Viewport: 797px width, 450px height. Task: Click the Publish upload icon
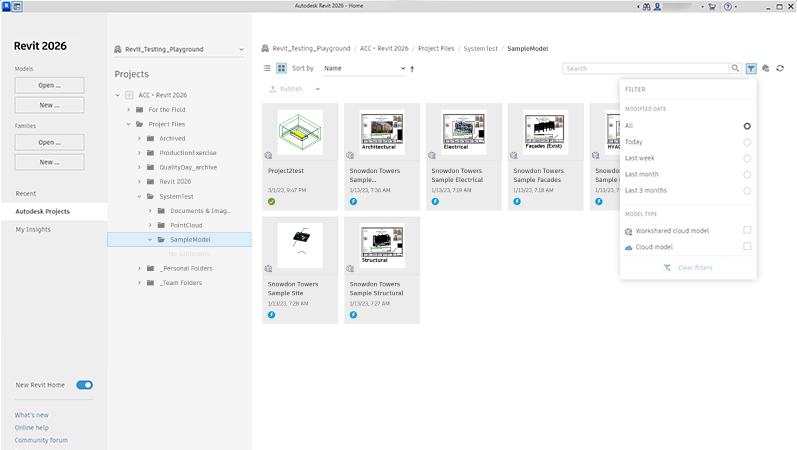(273, 89)
